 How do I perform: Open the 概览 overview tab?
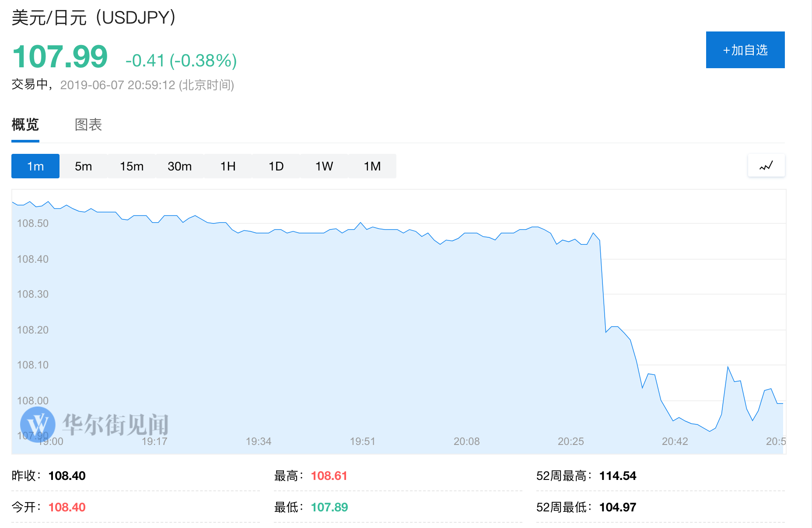[25, 125]
